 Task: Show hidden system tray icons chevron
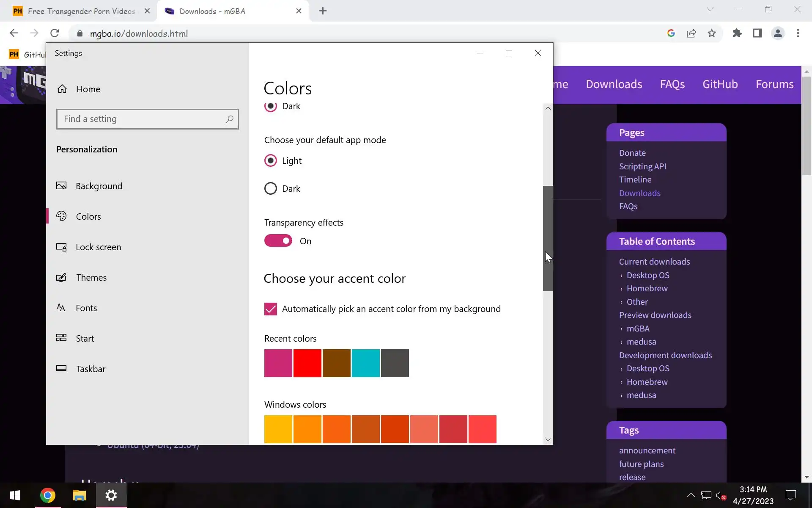tap(691, 495)
